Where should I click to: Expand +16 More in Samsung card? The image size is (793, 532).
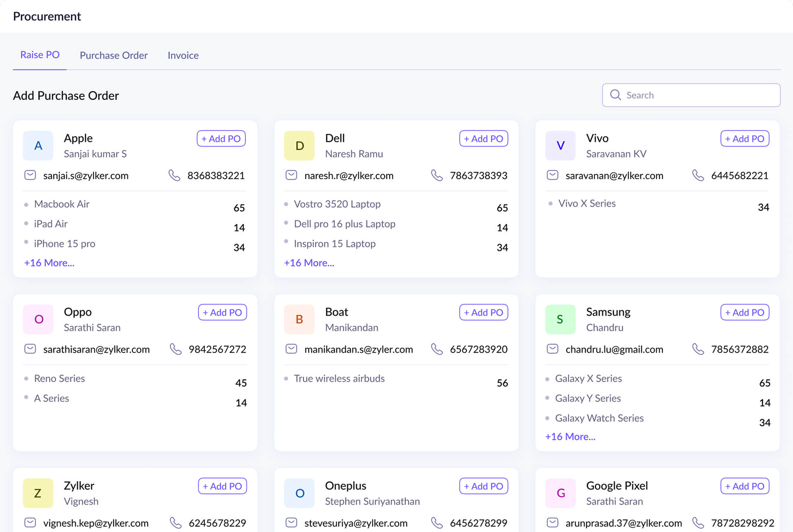pyautogui.click(x=570, y=436)
